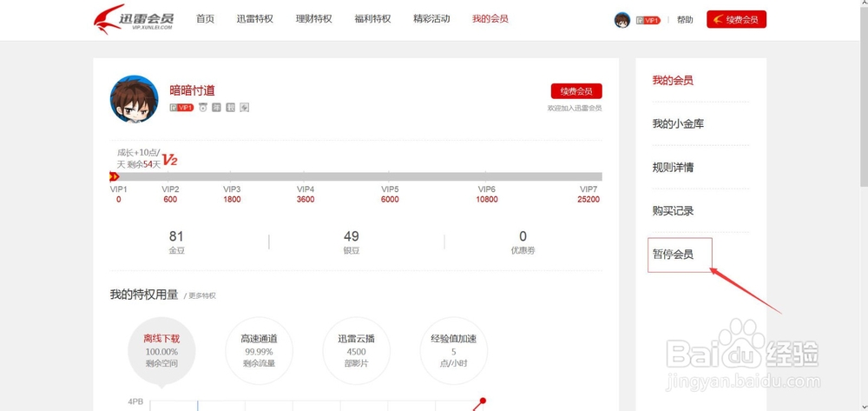Image resolution: width=868 pixels, height=411 pixels.
Task: Click the Xunlei VIP logo
Action: [134, 19]
